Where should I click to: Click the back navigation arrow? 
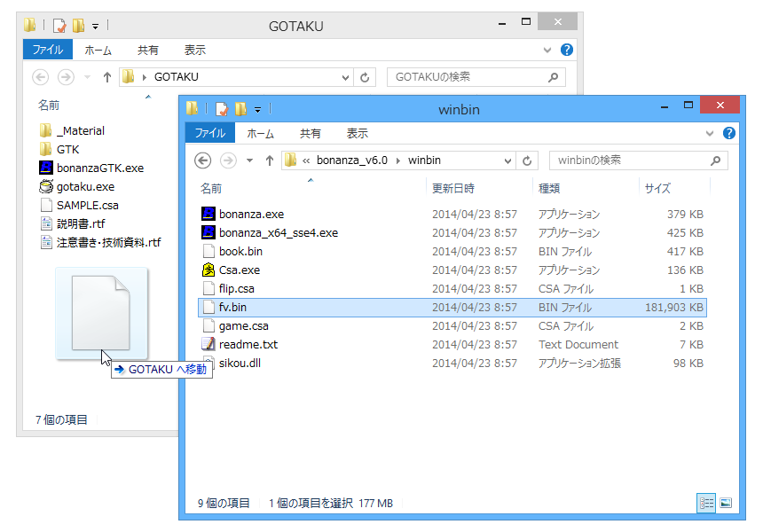(202, 160)
